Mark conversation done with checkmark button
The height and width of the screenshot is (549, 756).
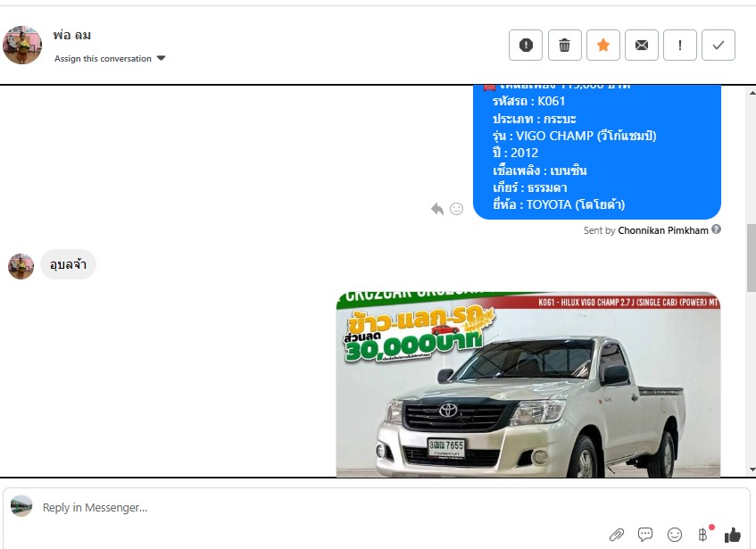719,45
